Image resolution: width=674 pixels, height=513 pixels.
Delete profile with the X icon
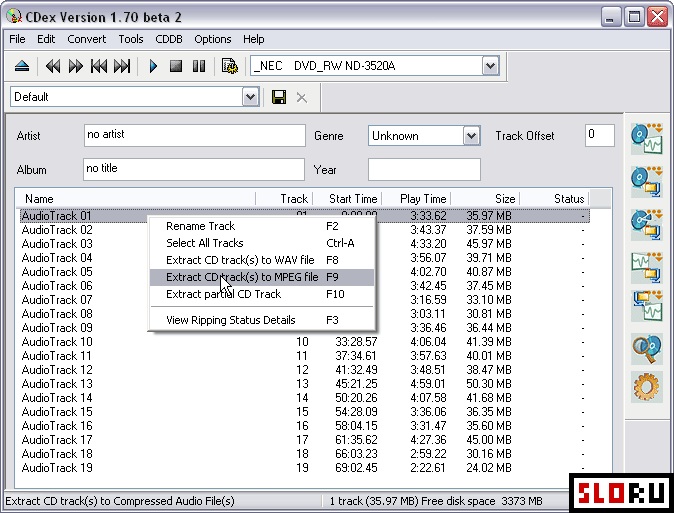tap(302, 98)
